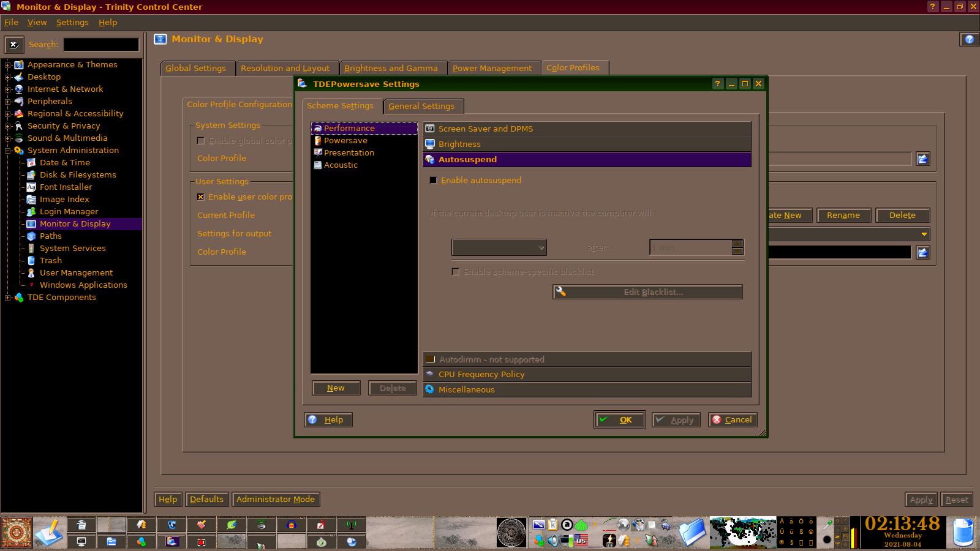
Task: Select the Presentation scheme
Action: 364,152
